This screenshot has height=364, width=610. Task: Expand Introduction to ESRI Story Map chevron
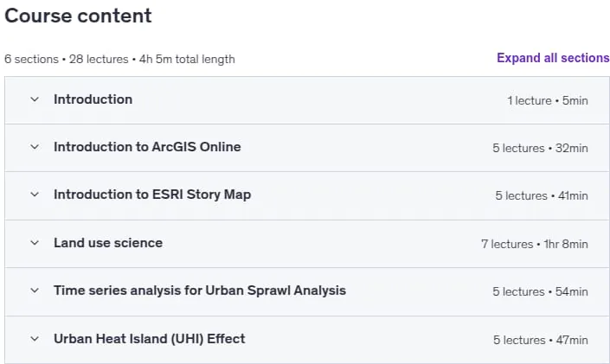click(35, 195)
